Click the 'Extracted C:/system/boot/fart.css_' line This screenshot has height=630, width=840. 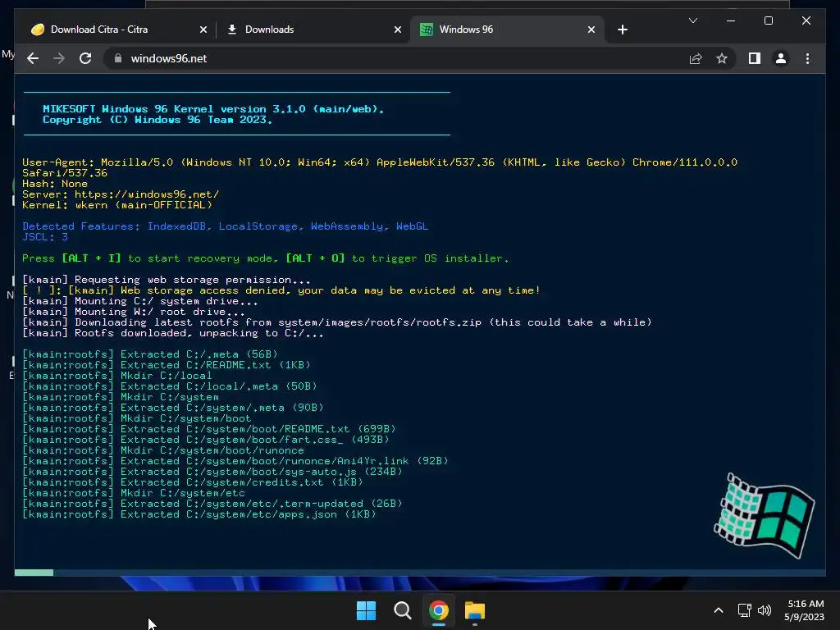pos(206,440)
